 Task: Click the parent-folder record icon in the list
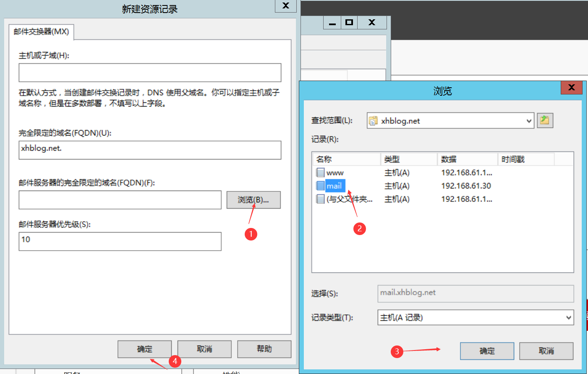[x=320, y=199]
